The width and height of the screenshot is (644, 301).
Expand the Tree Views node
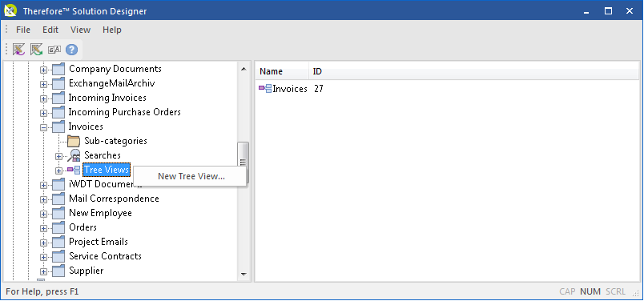(58, 171)
